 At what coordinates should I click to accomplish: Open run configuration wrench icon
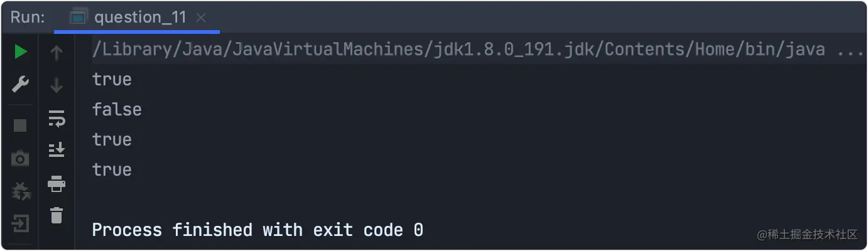(x=21, y=84)
